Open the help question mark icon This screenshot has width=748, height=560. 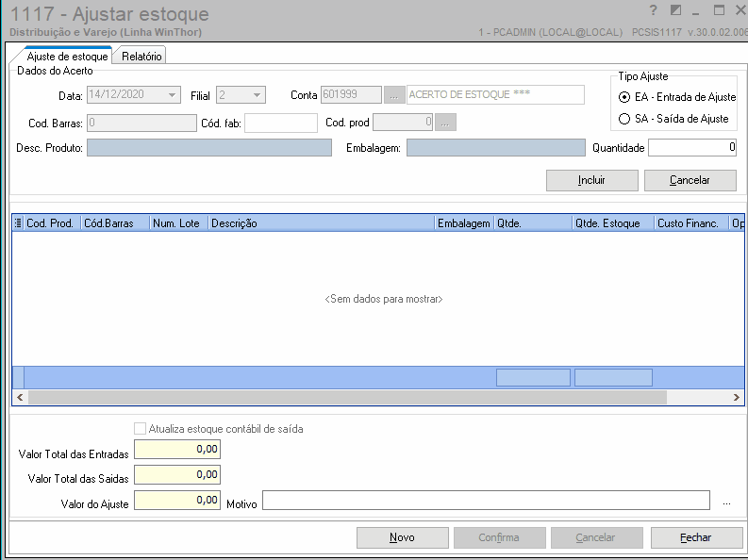(x=653, y=10)
